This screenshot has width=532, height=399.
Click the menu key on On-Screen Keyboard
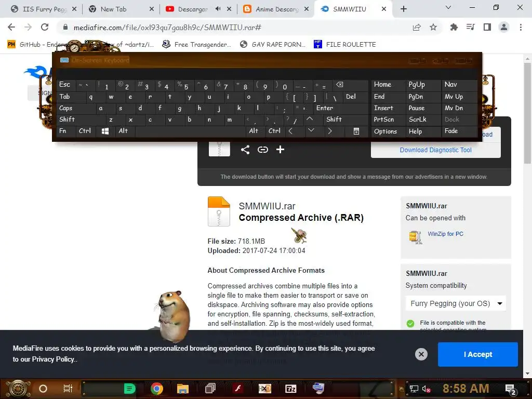coord(356,131)
